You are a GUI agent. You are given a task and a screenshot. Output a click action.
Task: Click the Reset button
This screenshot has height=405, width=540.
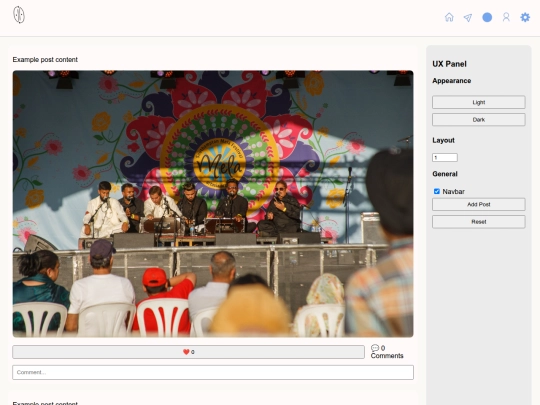pos(479,222)
